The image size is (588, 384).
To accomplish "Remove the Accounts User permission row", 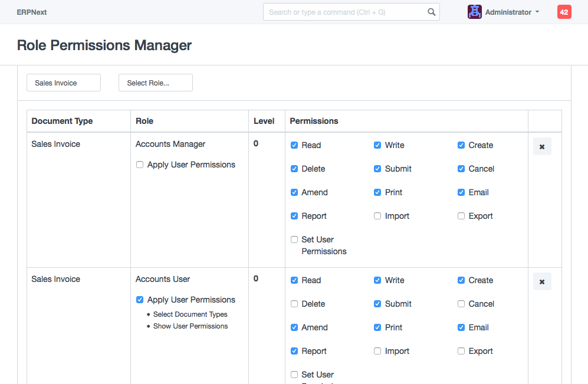I will coord(542,282).
